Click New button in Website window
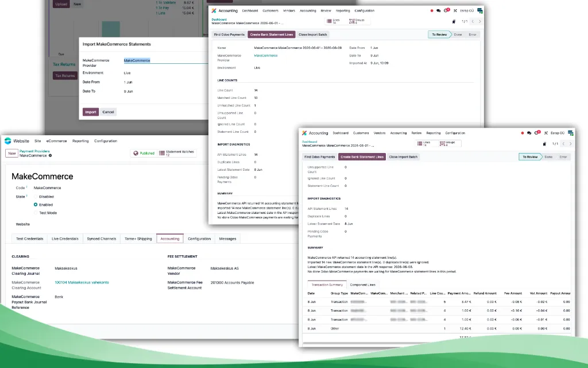Screen dimensions: 588x368 click(11, 153)
